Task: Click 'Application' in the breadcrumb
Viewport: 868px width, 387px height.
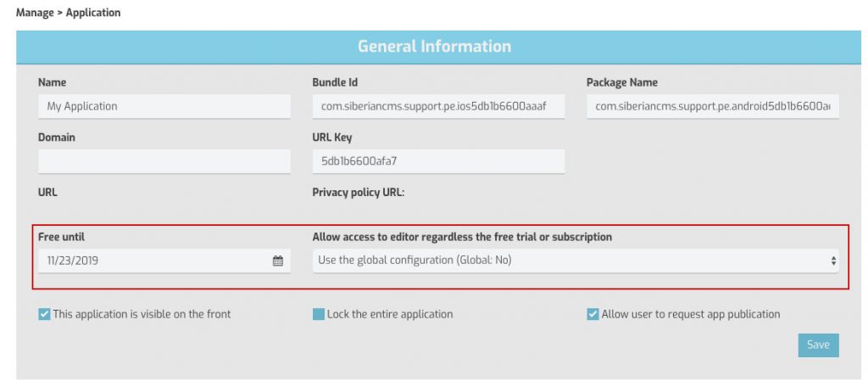Action: [93, 13]
